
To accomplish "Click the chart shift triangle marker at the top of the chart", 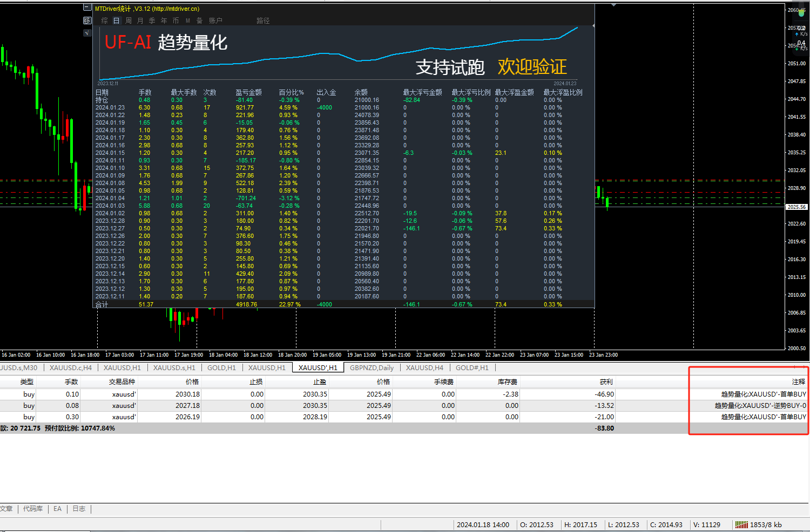I will click(613, 5).
